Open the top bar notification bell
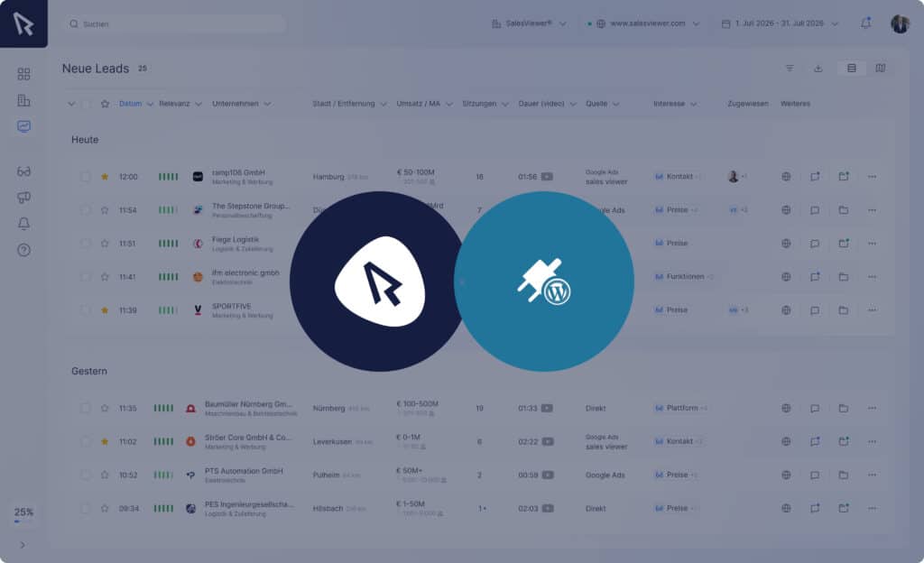 pos(865,23)
